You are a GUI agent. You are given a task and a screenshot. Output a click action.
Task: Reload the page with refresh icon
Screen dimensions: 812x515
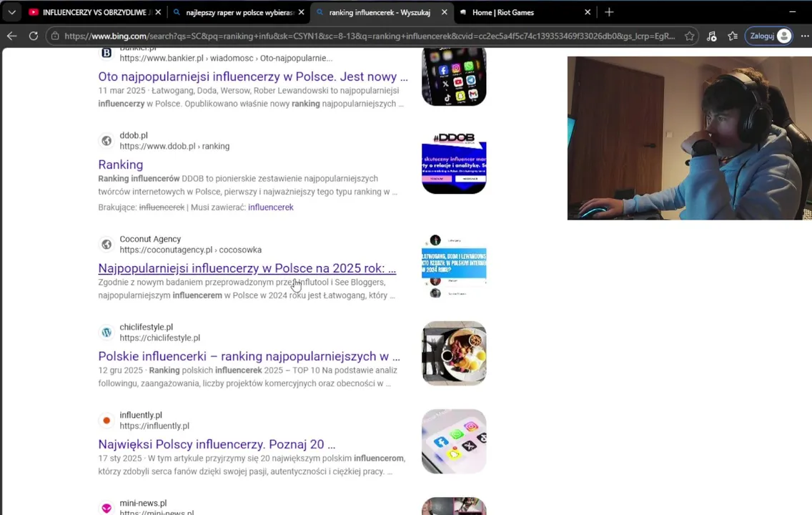coord(33,36)
